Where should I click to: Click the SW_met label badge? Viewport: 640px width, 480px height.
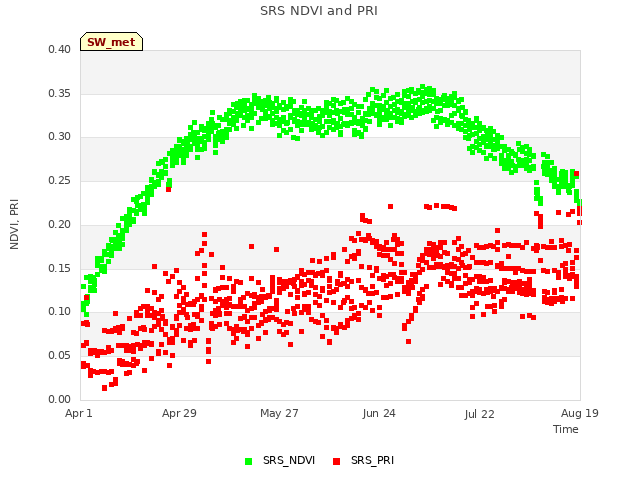[111, 42]
